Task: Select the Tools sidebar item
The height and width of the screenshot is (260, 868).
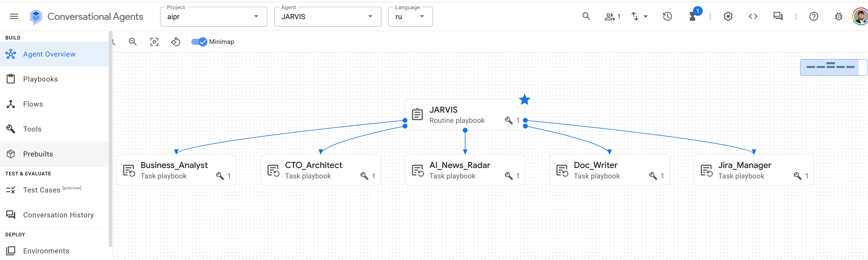Action: pyautogui.click(x=32, y=129)
